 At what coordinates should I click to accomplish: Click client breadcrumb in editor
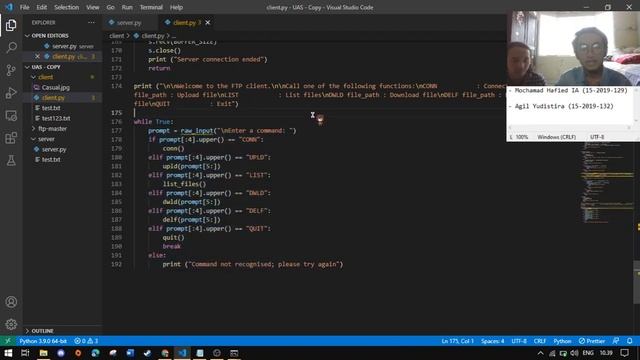(116, 36)
